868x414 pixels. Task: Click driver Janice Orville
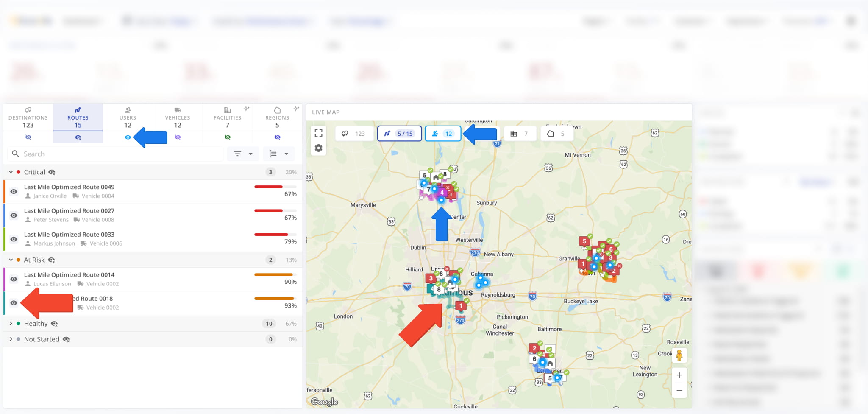(50, 196)
